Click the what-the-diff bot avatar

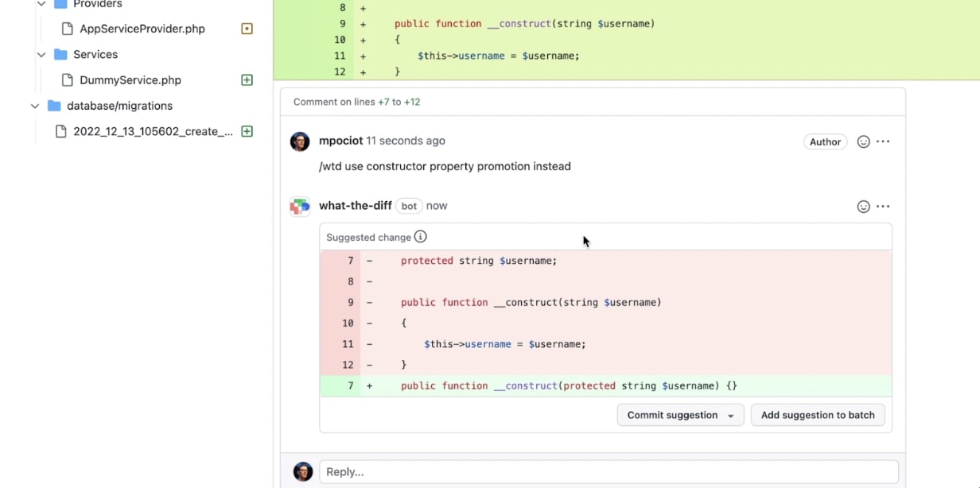tap(300, 207)
